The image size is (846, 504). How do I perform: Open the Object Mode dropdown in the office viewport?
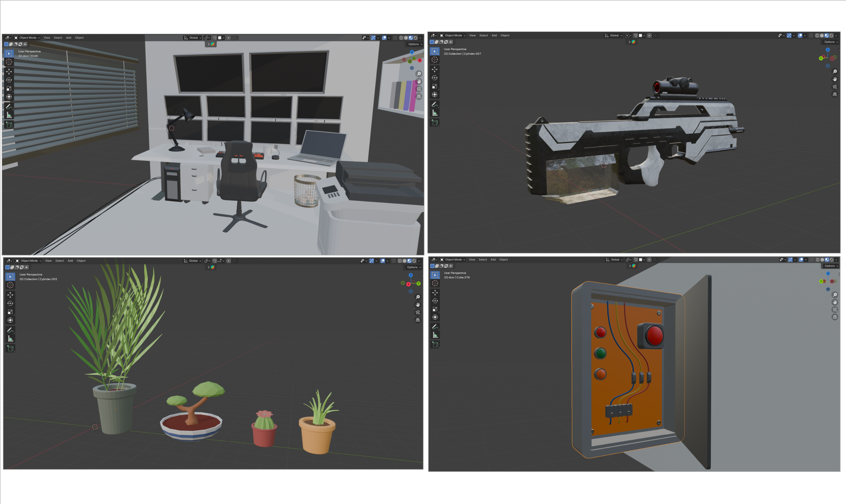pos(27,38)
